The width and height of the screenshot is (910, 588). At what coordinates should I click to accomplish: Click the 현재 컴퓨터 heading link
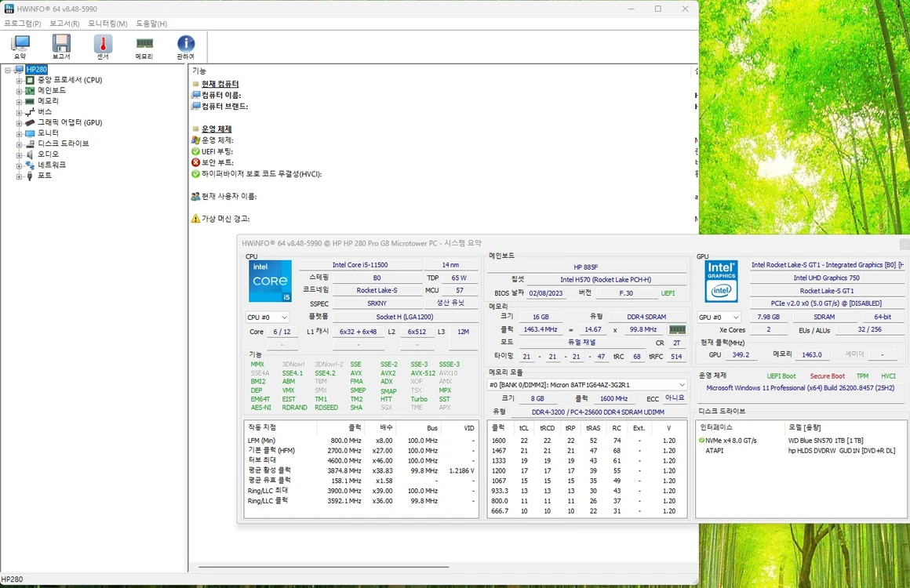tap(220, 84)
